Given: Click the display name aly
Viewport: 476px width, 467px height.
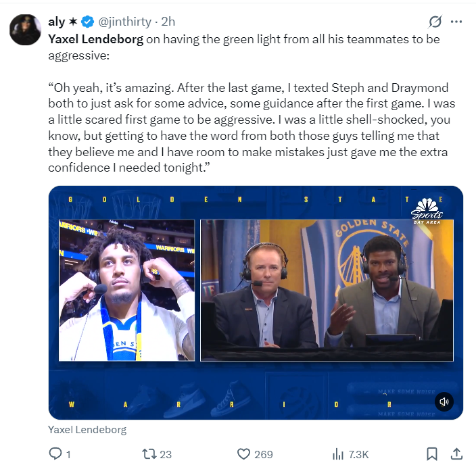Looking at the screenshot, I should (57, 22).
